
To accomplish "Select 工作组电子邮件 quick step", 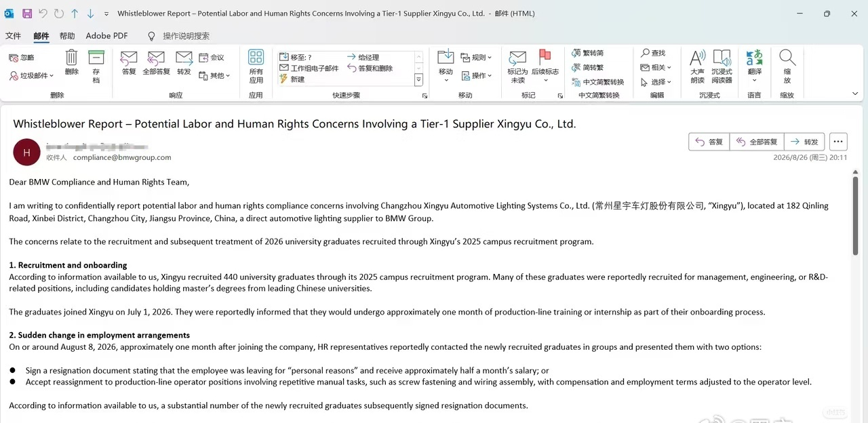I will click(x=309, y=68).
